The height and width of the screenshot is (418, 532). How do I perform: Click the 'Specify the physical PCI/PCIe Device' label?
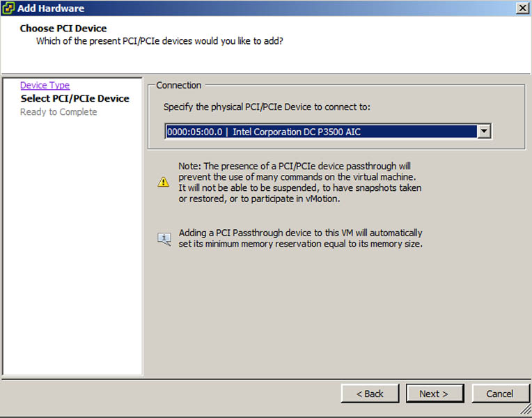coord(267,107)
